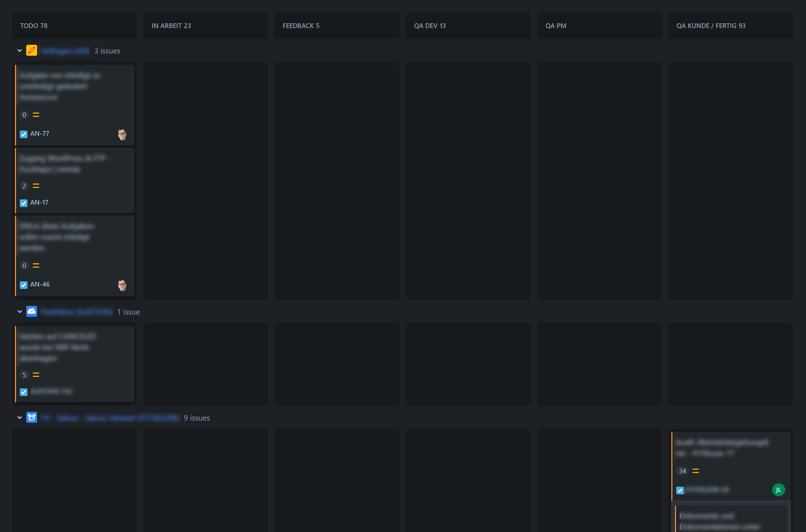
Task: Open assignee avatar on AN-77 card
Action: pos(122,134)
